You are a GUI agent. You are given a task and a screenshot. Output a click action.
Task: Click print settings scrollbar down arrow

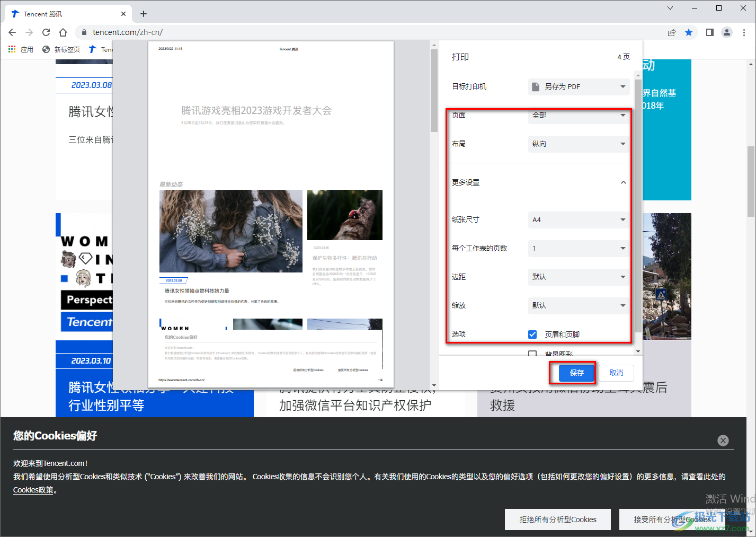click(x=638, y=351)
